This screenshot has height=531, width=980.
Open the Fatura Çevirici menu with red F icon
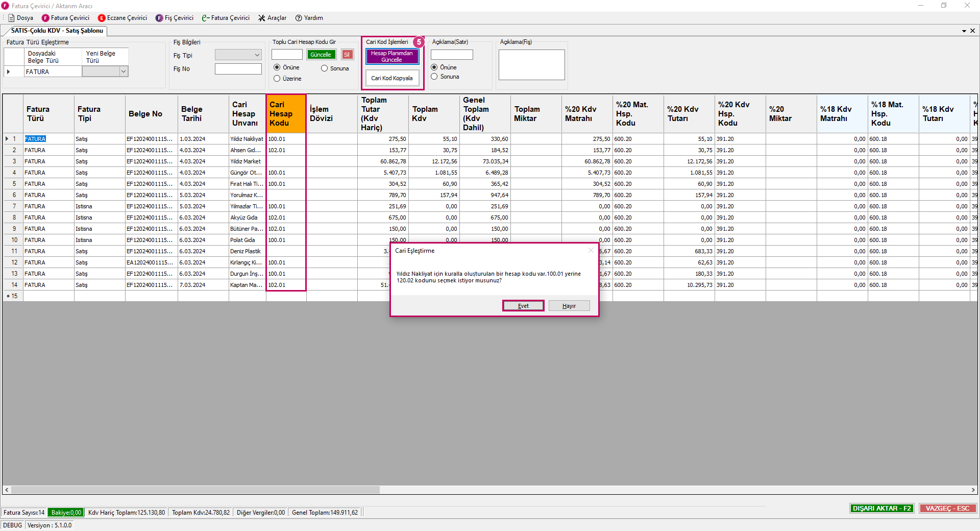coord(65,18)
